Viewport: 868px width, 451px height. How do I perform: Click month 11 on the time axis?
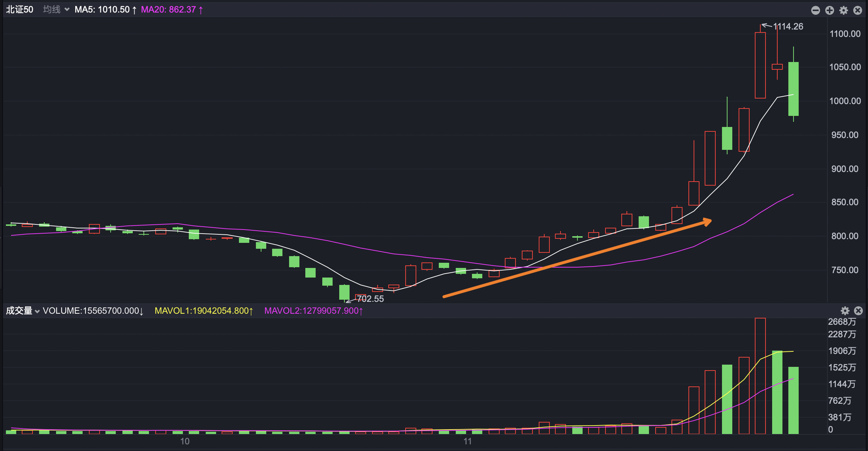click(468, 441)
